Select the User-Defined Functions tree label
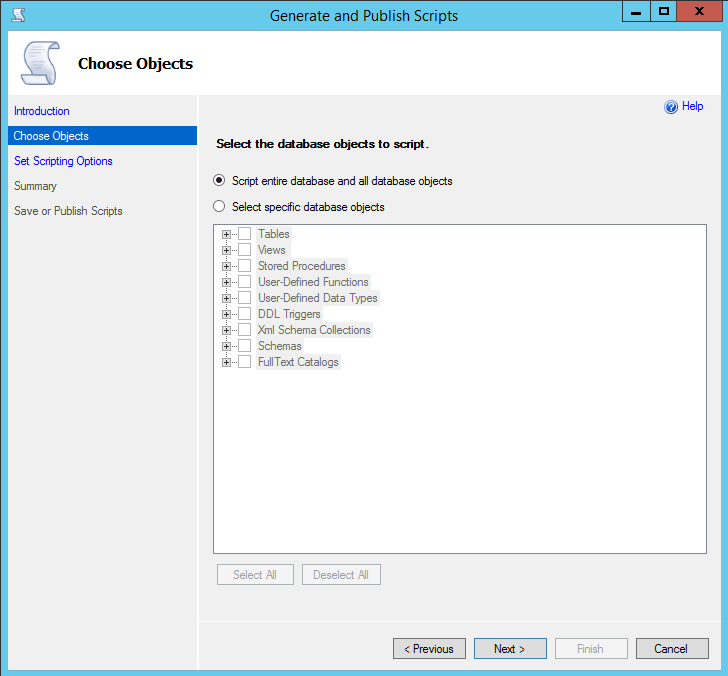This screenshot has width=728, height=676. 313,282
